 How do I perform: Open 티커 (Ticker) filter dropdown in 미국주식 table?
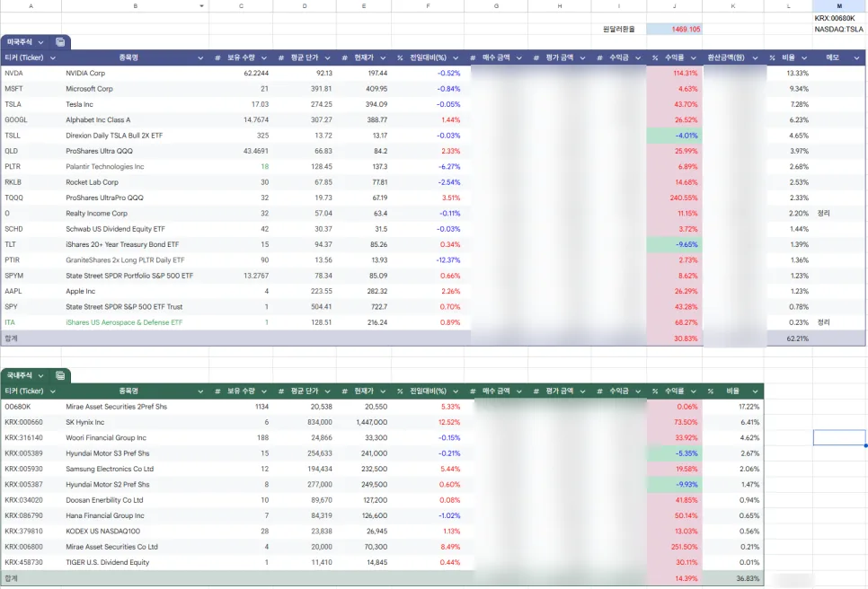click(x=53, y=58)
